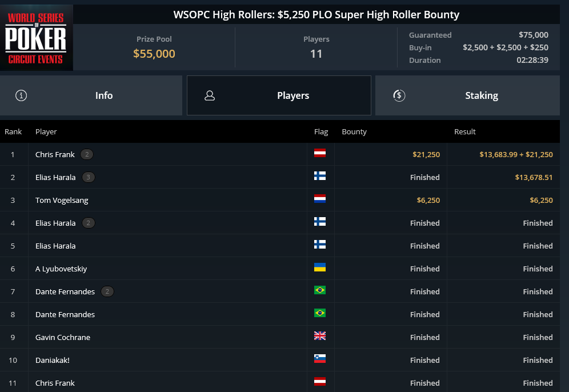Click the Rank column header

(x=13, y=132)
